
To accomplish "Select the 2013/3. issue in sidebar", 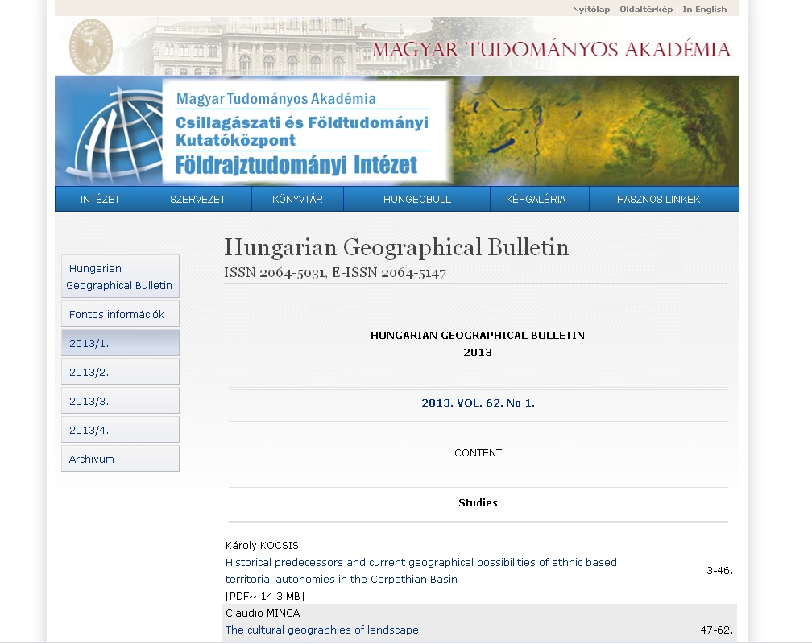I will pos(120,401).
